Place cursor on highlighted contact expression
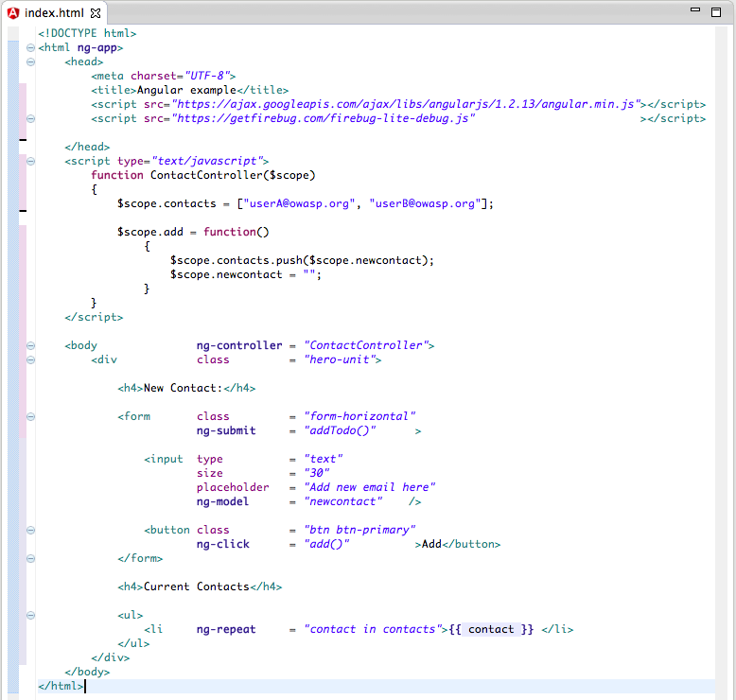The image size is (736, 700). [491, 629]
